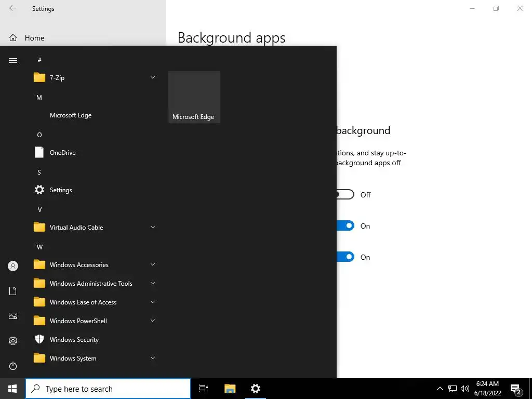Open Documents from the Start sidebar
The image size is (532, 399).
tap(13, 291)
